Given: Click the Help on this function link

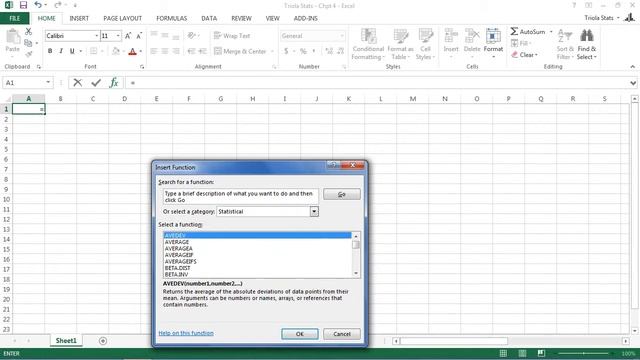Looking at the screenshot, I should 186,333.
